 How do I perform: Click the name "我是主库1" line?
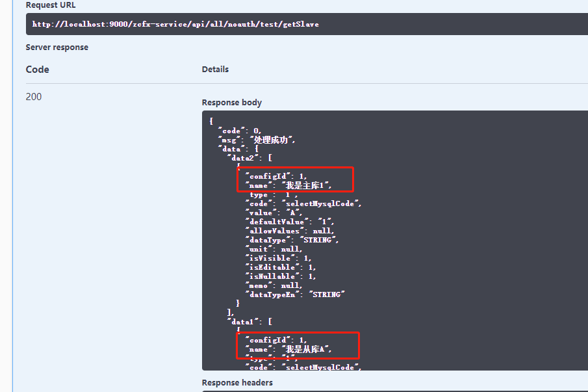click(x=288, y=185)
